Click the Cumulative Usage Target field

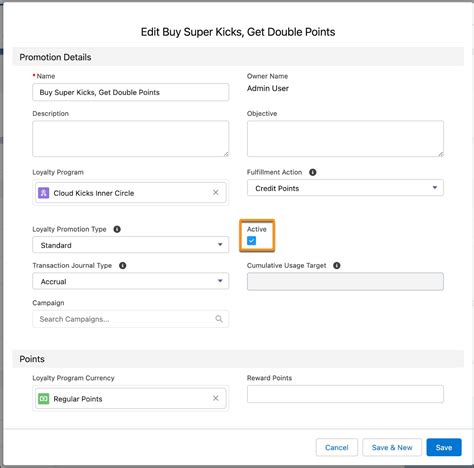click(345, 281)
